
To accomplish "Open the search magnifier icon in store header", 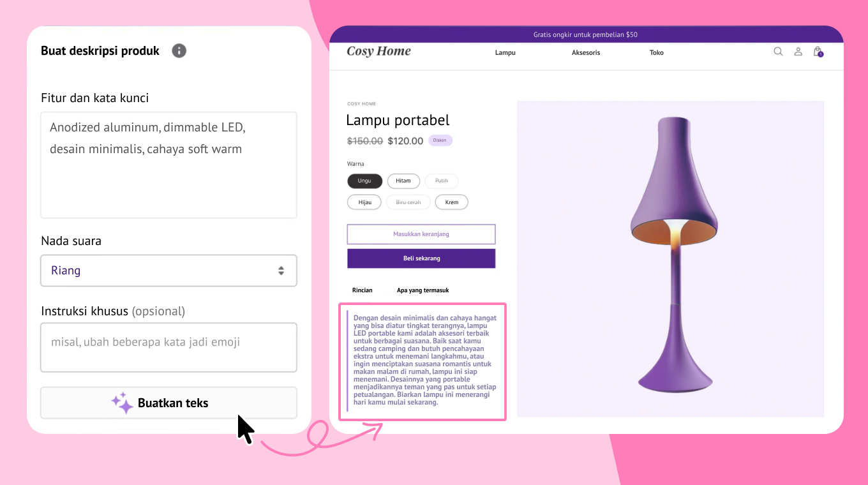I will [778, 52].
